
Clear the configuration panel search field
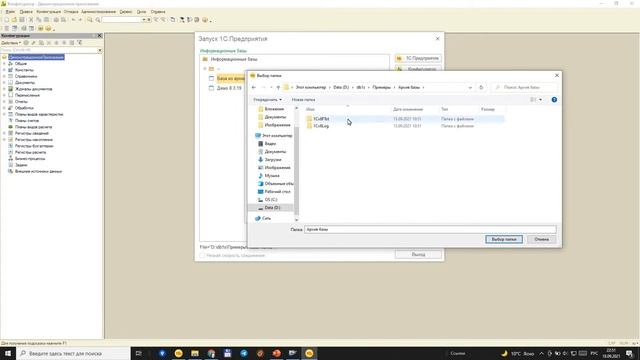click(x=100, y=50)
